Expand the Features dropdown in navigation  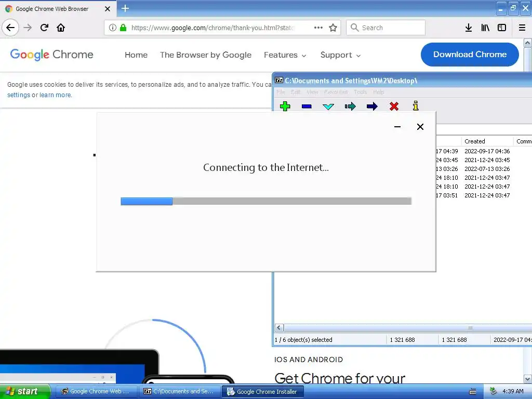pyautogui.click(x=285, y=55)
